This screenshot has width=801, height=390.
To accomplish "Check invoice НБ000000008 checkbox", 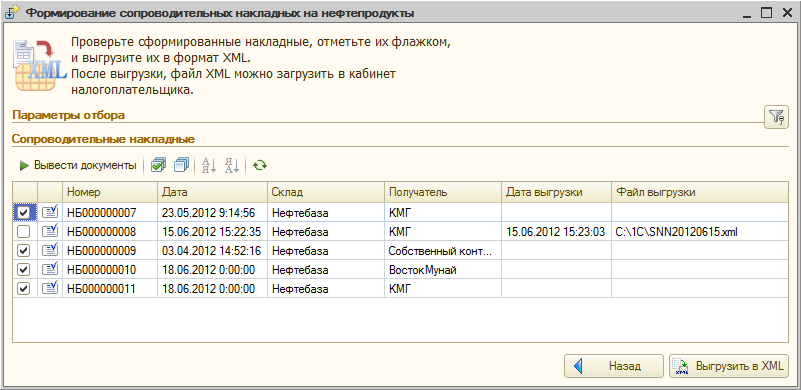I will point(24,232).
